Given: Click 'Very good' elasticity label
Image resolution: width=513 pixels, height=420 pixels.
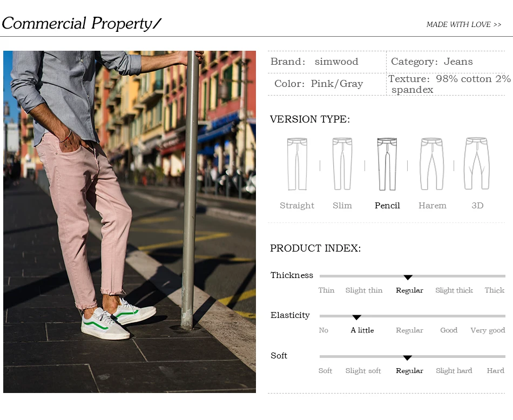Looking at the screenshot, I should click(488, 330).
